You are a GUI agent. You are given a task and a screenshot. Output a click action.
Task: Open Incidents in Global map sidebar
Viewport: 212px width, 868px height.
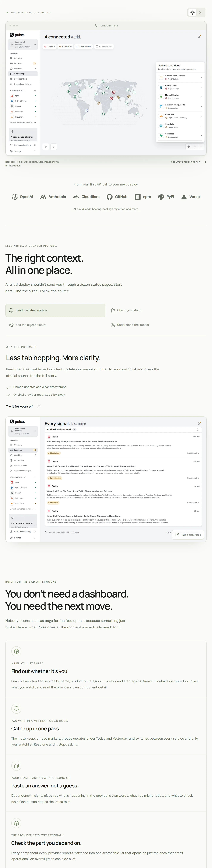(x=23, y=63)
